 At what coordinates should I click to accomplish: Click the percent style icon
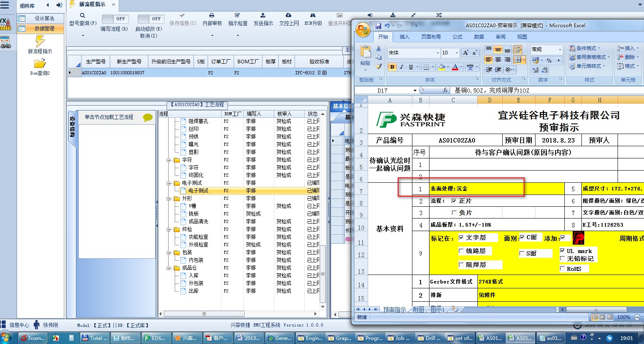pos(549,61)
